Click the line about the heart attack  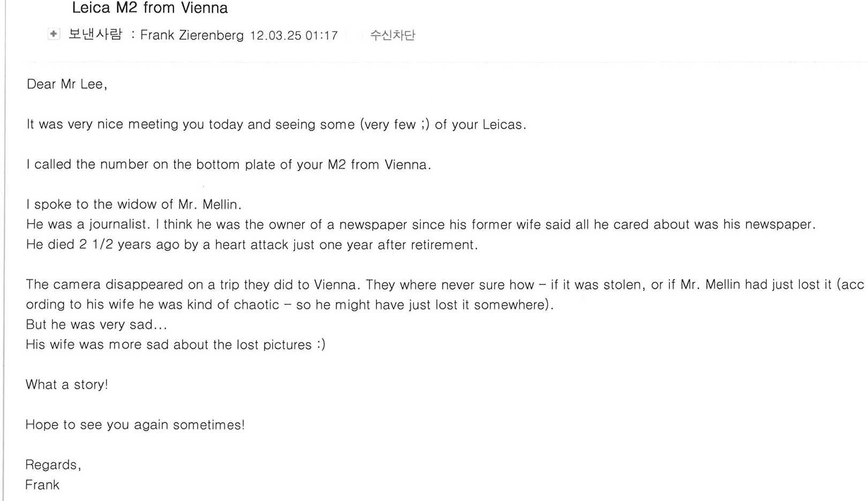pos(252,245)
